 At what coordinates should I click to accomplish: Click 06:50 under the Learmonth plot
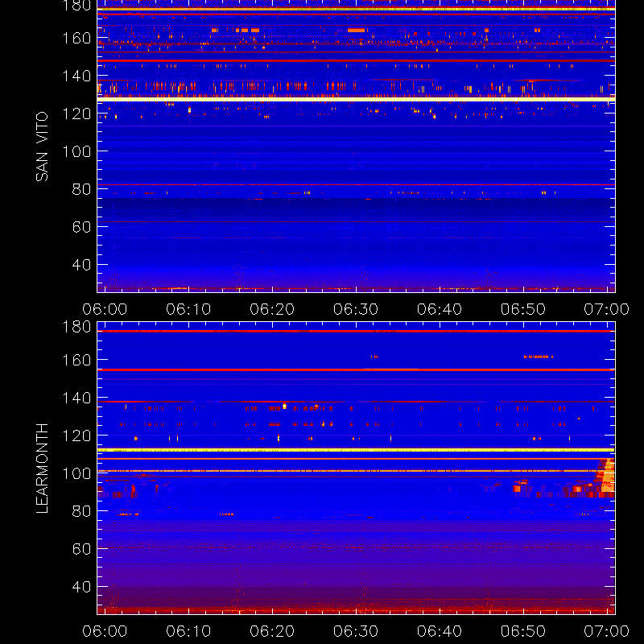pyautogui.click(x=523, y=631)
